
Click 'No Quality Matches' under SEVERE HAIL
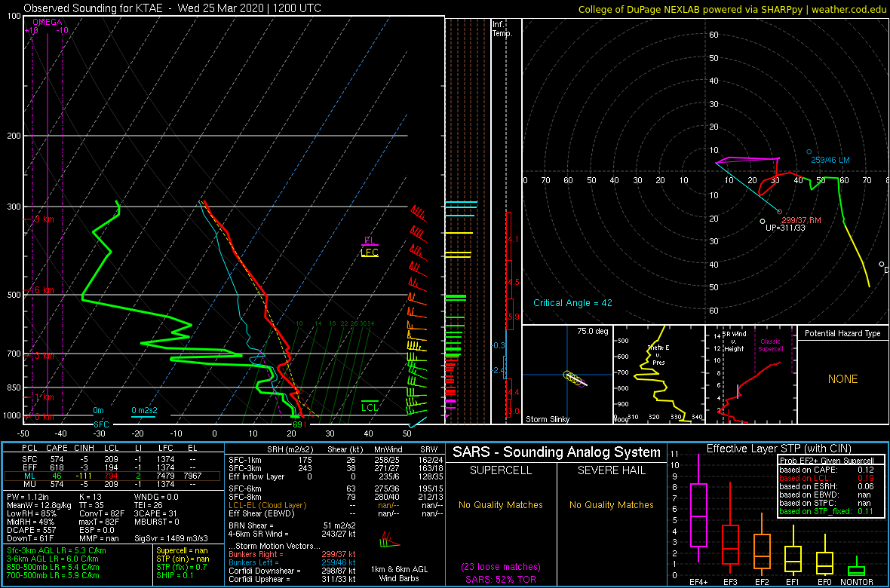click(613, 504)
